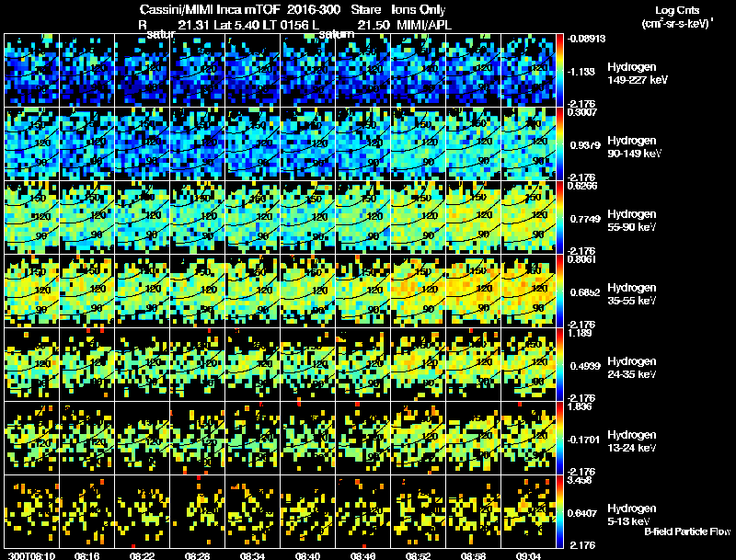Click the 0.4939 colorbar value
The image size is (736, 560).
tap(585, 366)
